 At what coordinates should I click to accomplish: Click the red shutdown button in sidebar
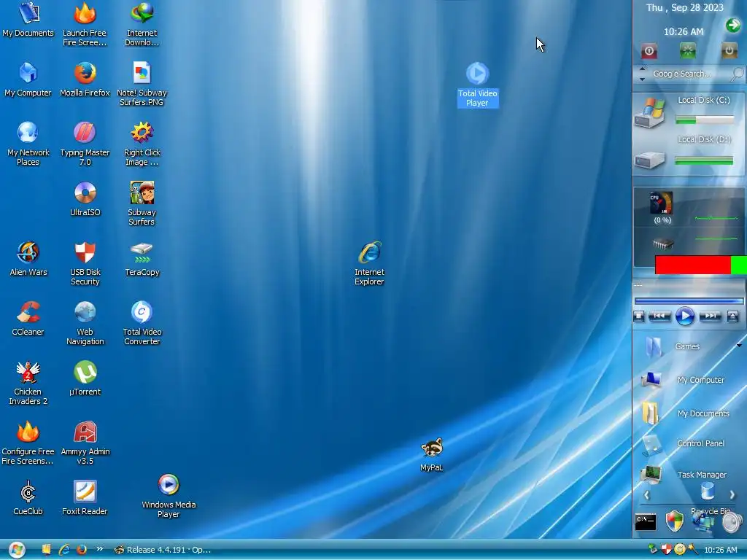(649, 50)
